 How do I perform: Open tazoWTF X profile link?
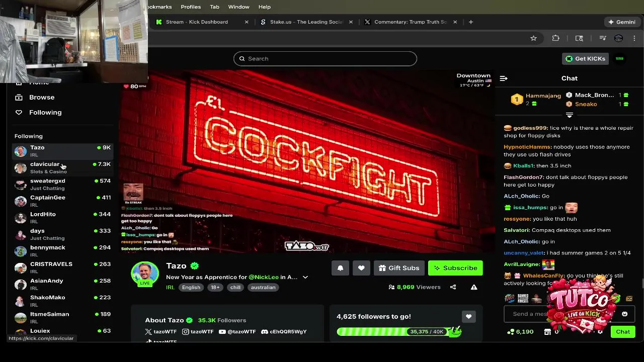tap(161, 332)
